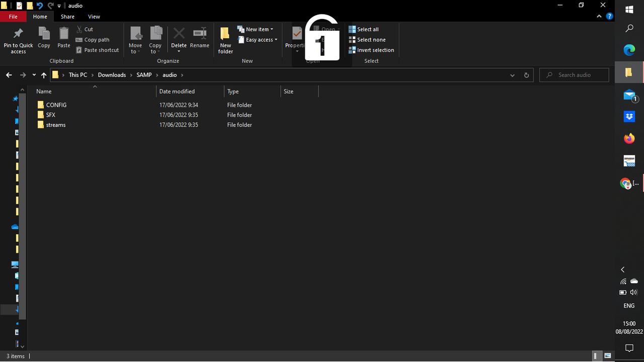
Task: Create a New folder from the ribbon
Action: pos(225,40)
